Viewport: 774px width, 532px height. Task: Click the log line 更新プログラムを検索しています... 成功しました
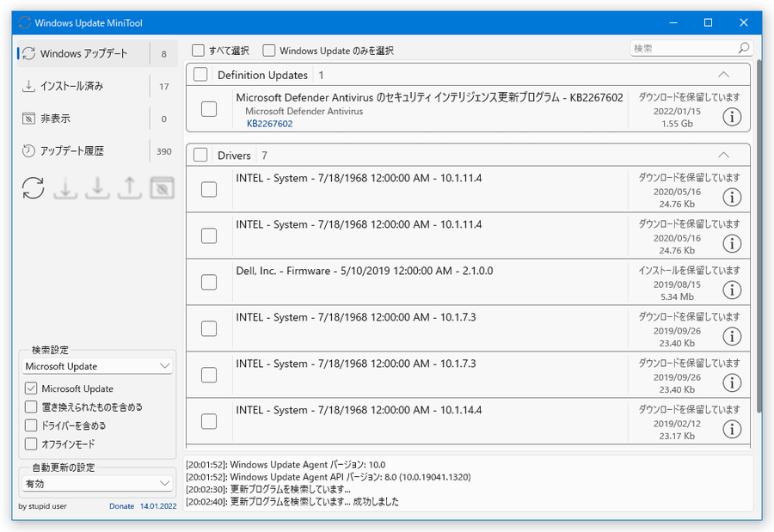pos(292,501)
